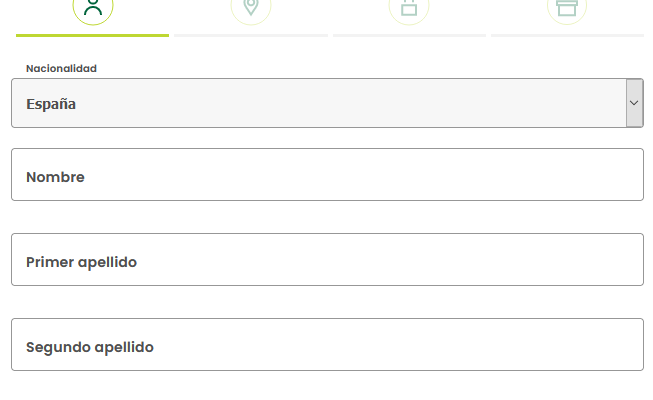Open the Nacionalidad dropdown showing España
This screenshot has width=653, height=400.
tap(327, 103)
